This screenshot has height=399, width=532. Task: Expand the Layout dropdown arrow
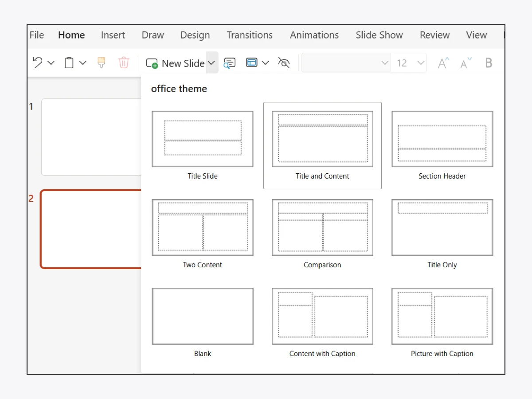266,63
